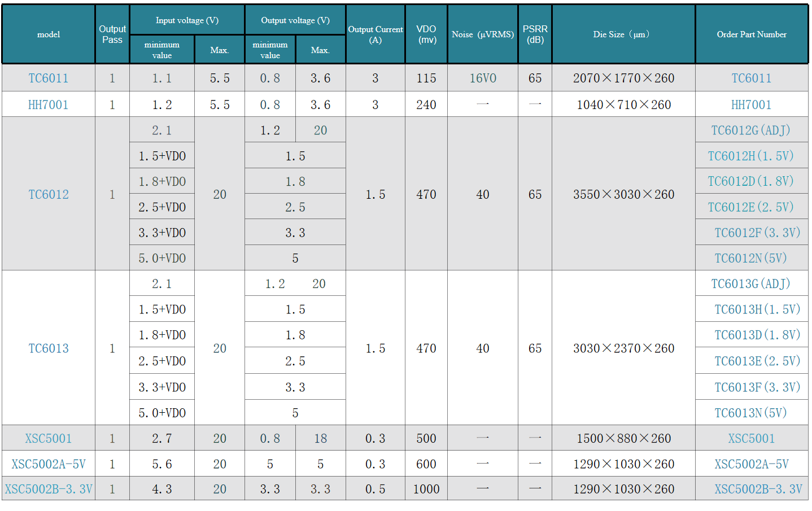The image size is (812, 511).
Task: Click the TC6012 model link
Action: pyautogui.click(x=49, y=194)
